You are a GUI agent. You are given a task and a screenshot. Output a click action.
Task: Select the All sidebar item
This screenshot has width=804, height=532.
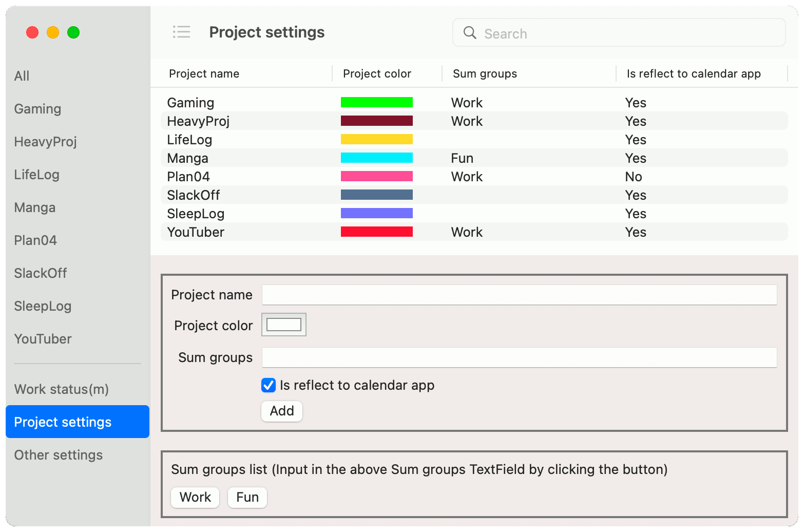coord(22,76)
